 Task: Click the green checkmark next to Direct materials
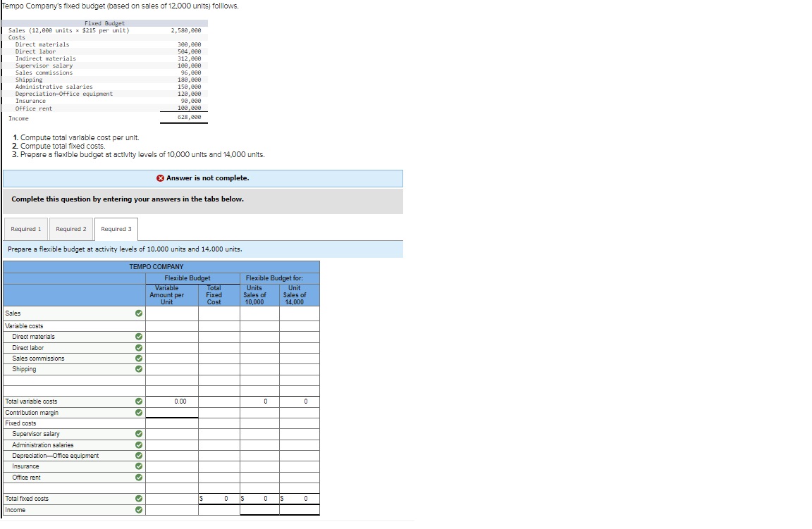pyautogui.click(x=140, y=337)
